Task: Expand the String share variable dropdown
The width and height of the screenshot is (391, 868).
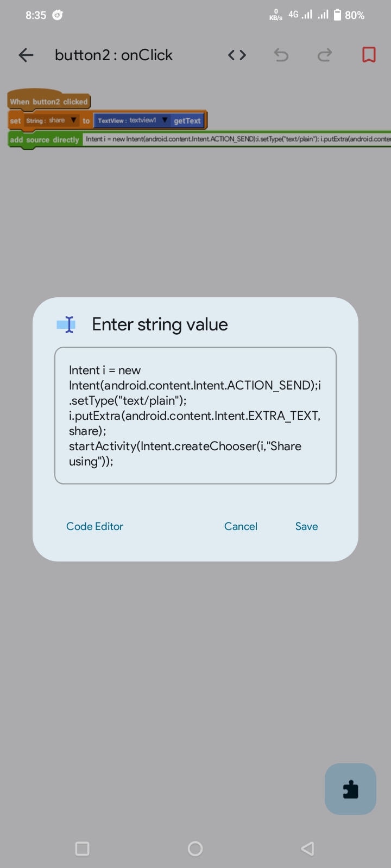Action: tap(73, 120)
